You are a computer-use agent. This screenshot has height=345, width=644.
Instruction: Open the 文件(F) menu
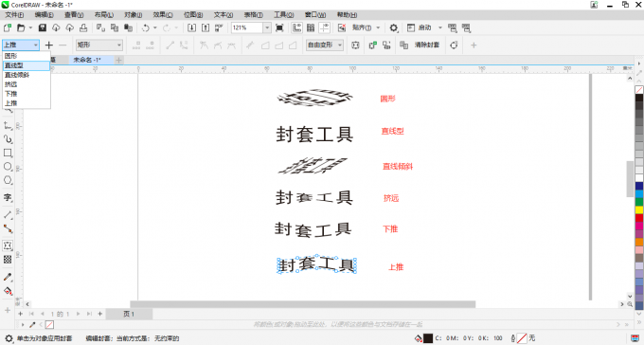tap(14, 15)
